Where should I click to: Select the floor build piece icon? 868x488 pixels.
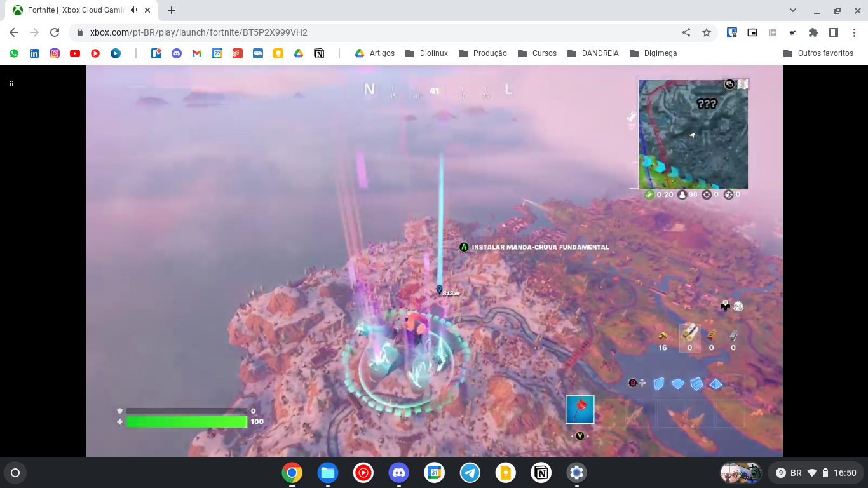coord(677,383)
